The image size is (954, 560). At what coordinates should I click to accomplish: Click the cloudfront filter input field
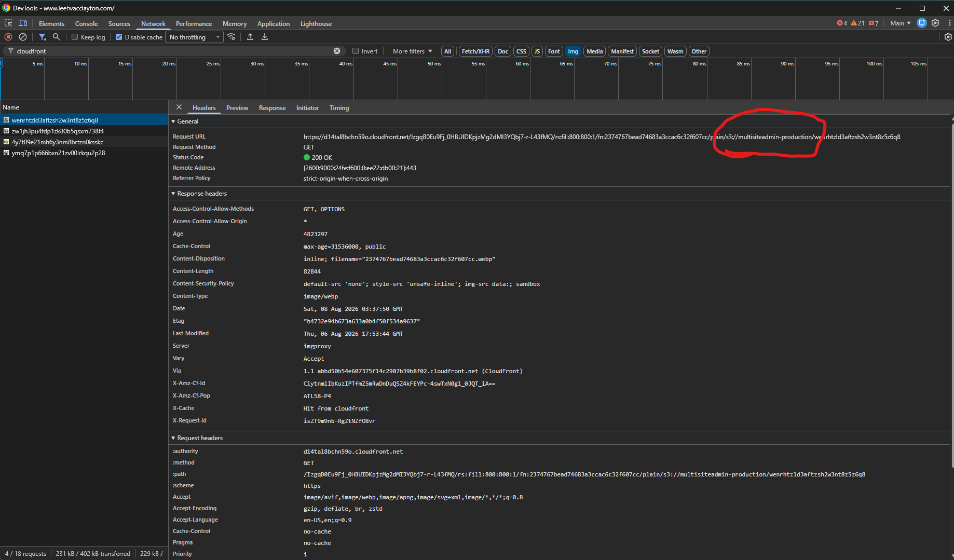pos(173,51)
